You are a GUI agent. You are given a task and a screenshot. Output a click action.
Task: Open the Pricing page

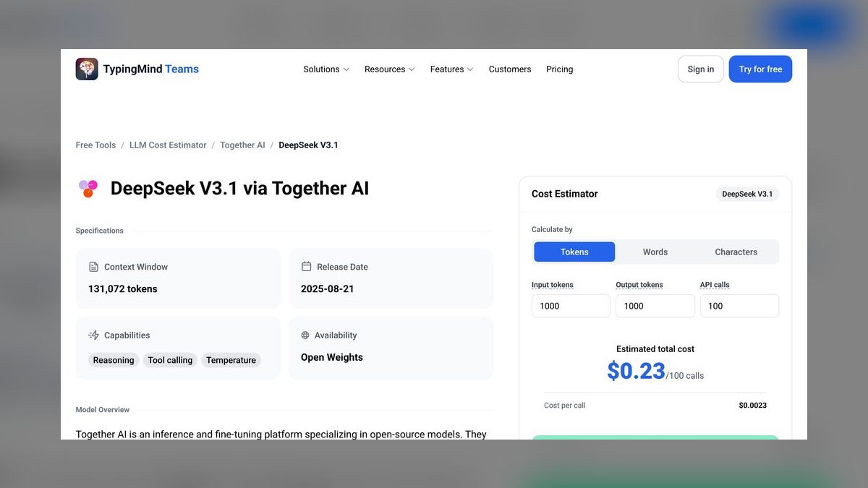click(560, 69)
